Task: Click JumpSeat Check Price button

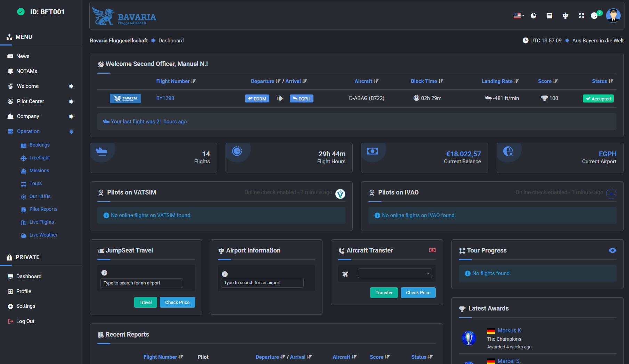Action: click(177, 302)
